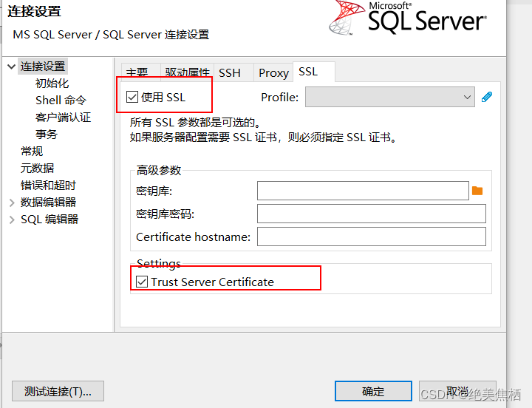
Task: Expand the SQL 编辑器 tree node
Action: [11, 220]
